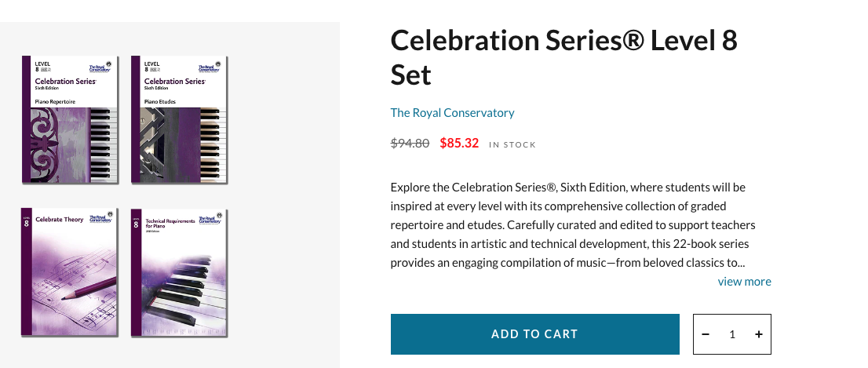The height and width of the screenshot is (368, 868).
Task: Increase quantity with the plus icon
Action: 758,334
